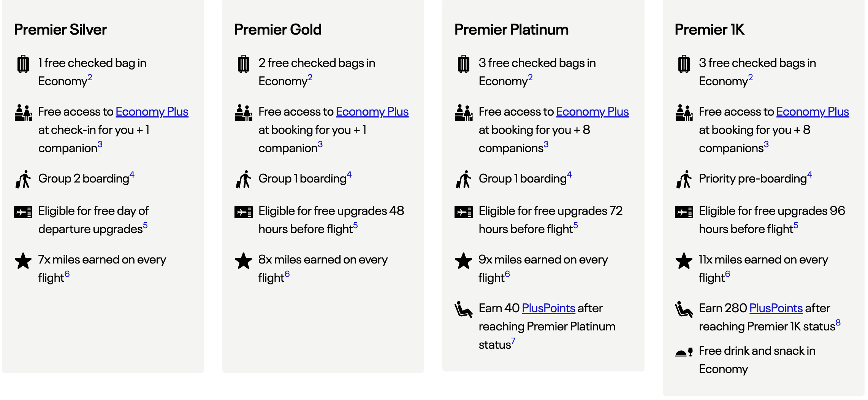868x400 pixels.
Task: Click the star miles icon in Premier 1K
Action: point(684,261)
